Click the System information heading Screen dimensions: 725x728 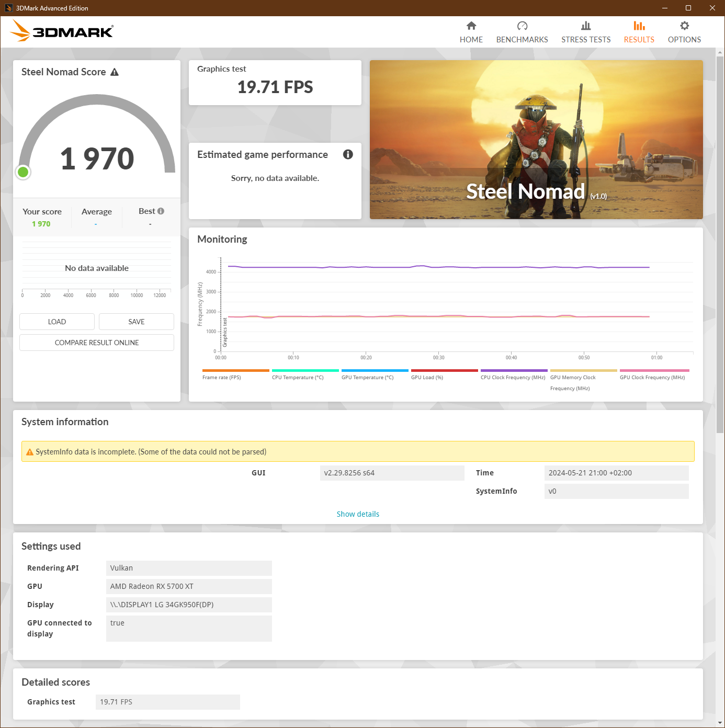pos(65,422)
